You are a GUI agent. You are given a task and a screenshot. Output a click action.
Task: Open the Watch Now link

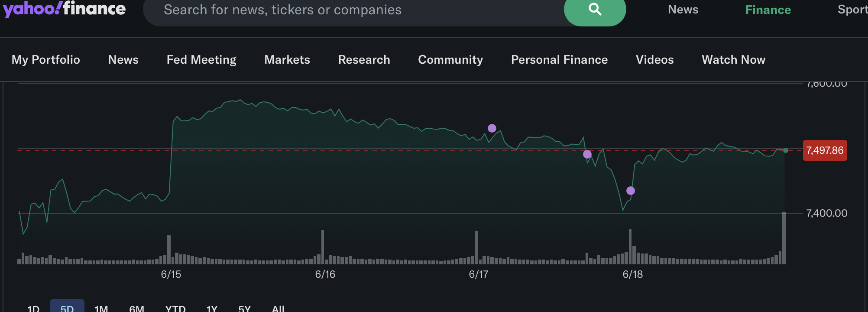click(x=733, y=60)
